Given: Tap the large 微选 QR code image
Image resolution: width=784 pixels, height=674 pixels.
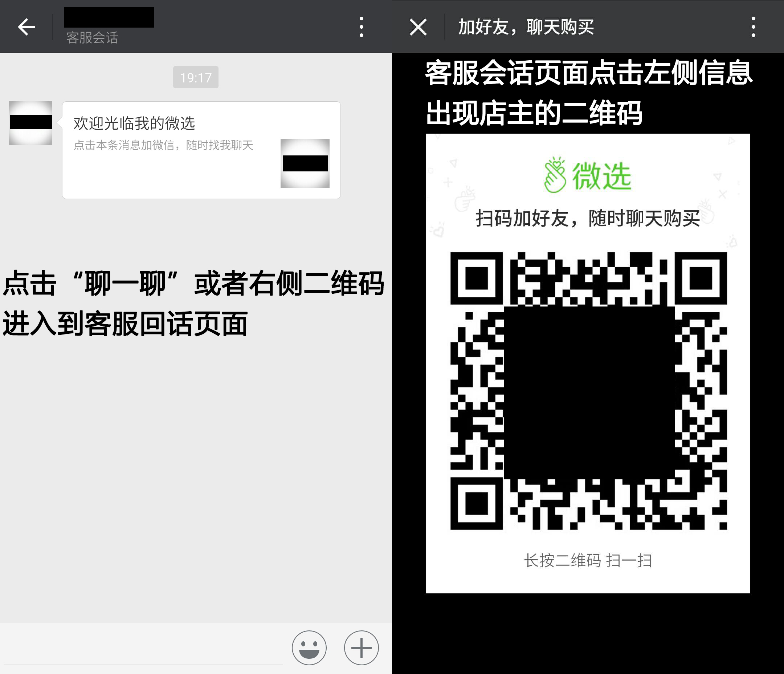Looking at the screenshot, I should (x=588, y=390).
